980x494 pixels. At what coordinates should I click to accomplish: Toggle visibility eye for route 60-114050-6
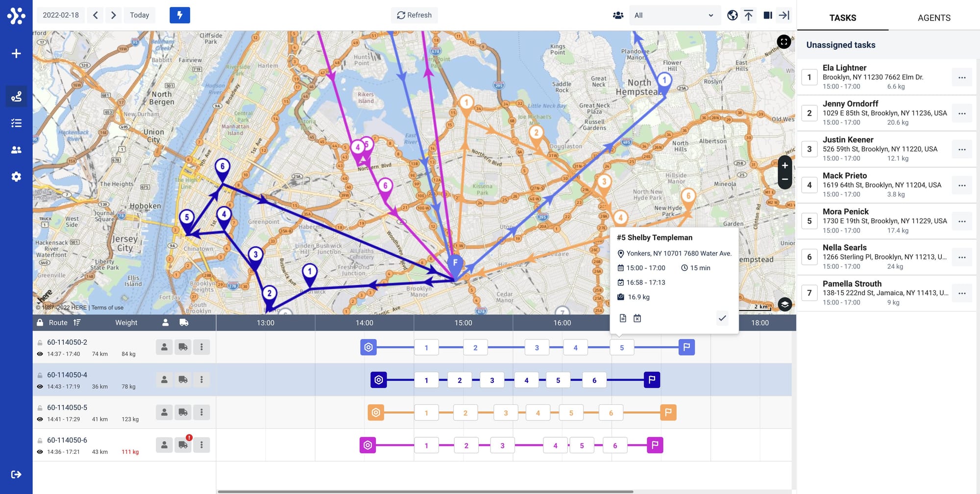click(40, 452)
